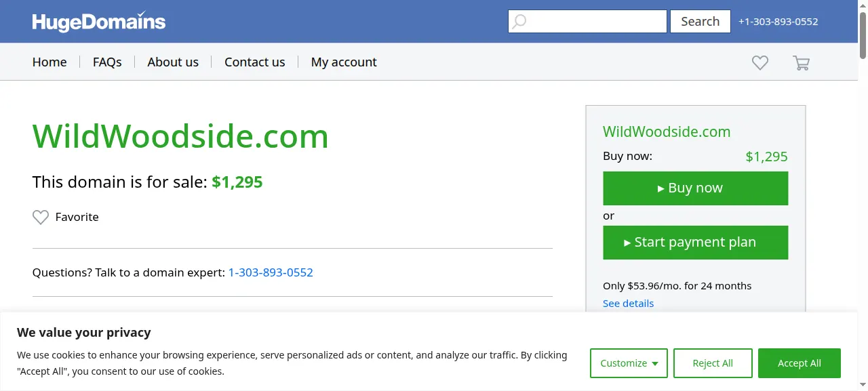Image resolution: width=868 pixels, height=391 pixels.
Task: Reject All cookies
Action: (713, 363)
